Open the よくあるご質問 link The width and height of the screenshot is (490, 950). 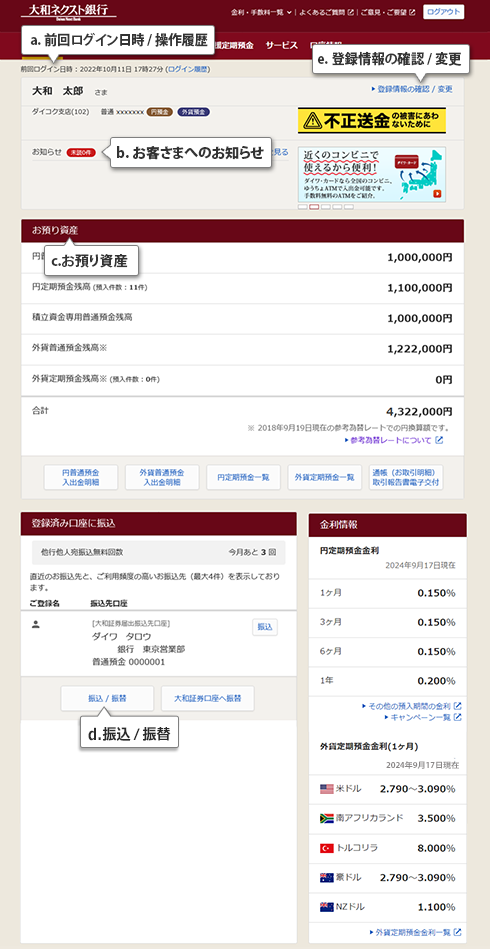point(326,12)
